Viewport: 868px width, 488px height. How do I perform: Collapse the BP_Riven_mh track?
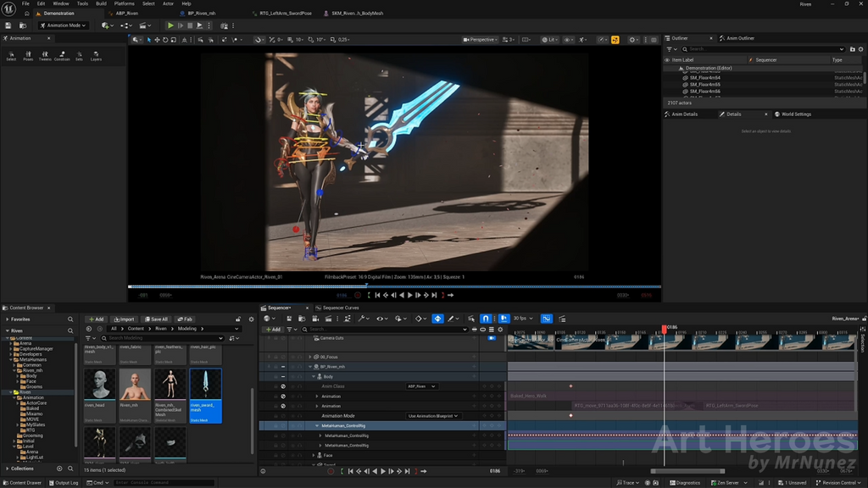coord(310,367)
